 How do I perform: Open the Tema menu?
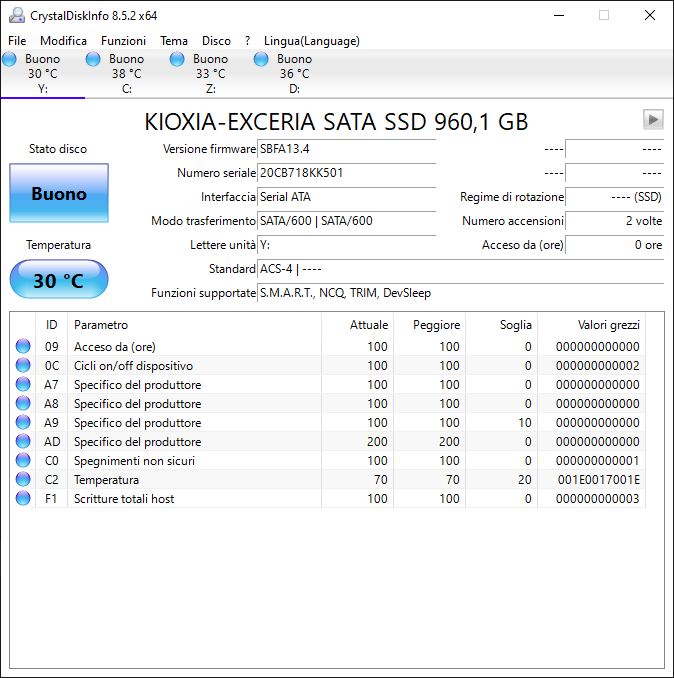coord(174,41)
